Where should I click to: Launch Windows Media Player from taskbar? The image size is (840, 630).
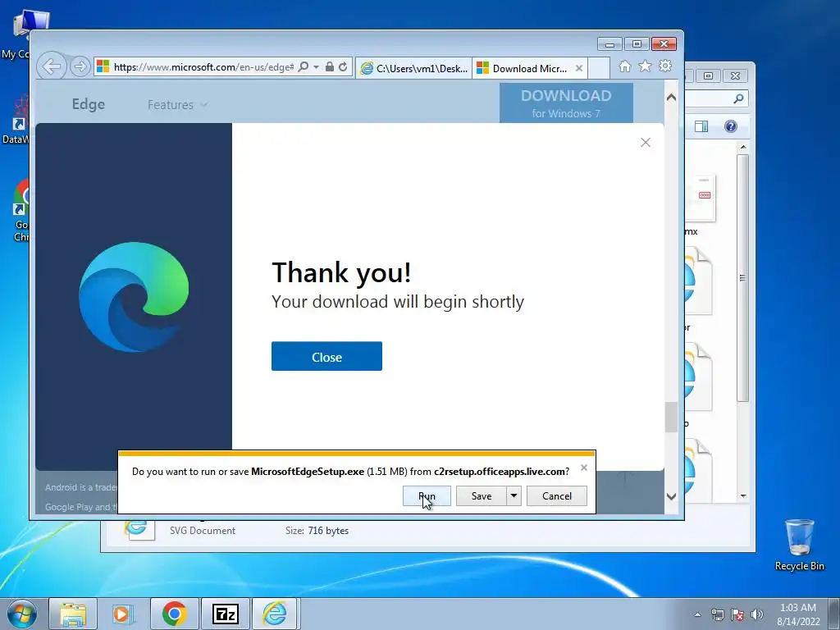click(122, 614)
